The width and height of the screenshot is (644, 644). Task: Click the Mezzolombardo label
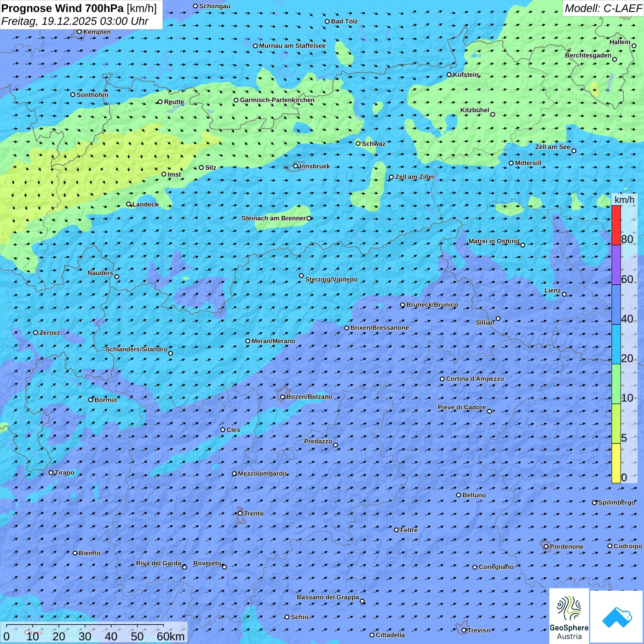[x=263, y=473]
